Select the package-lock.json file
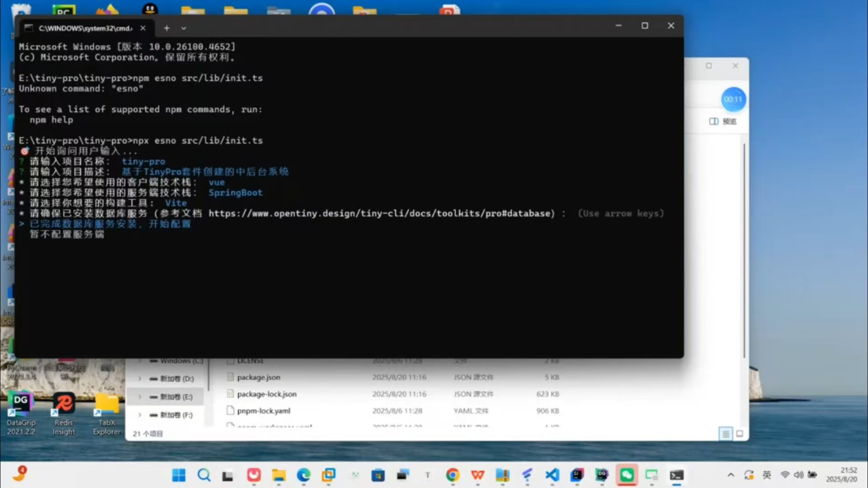This screenshot has width=868, height=488. pyautogui.click(x=266, y=394)
